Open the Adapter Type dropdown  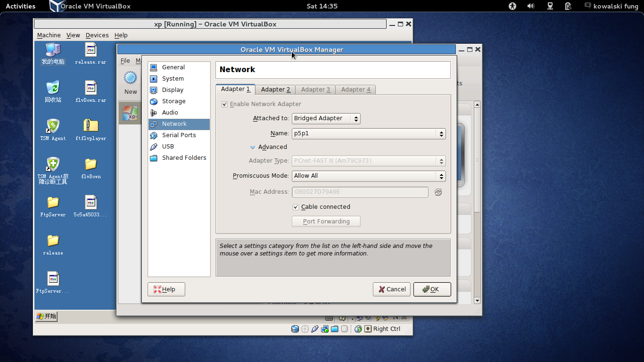(369, 161)
